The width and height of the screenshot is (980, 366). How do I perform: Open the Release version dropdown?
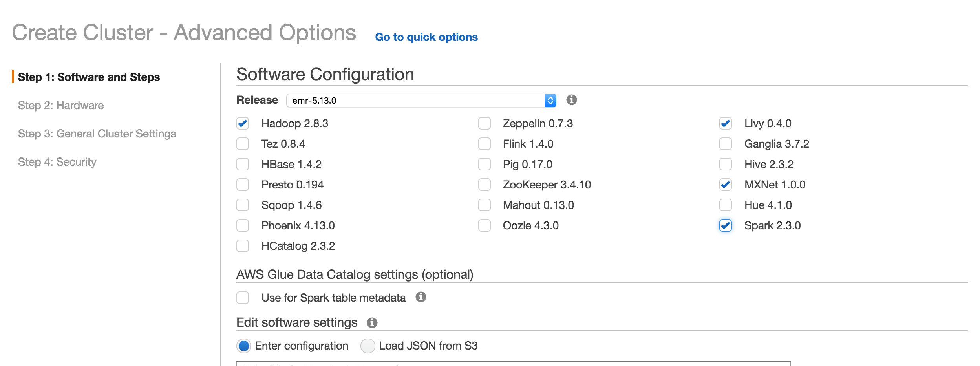click(x=421, y=101)
